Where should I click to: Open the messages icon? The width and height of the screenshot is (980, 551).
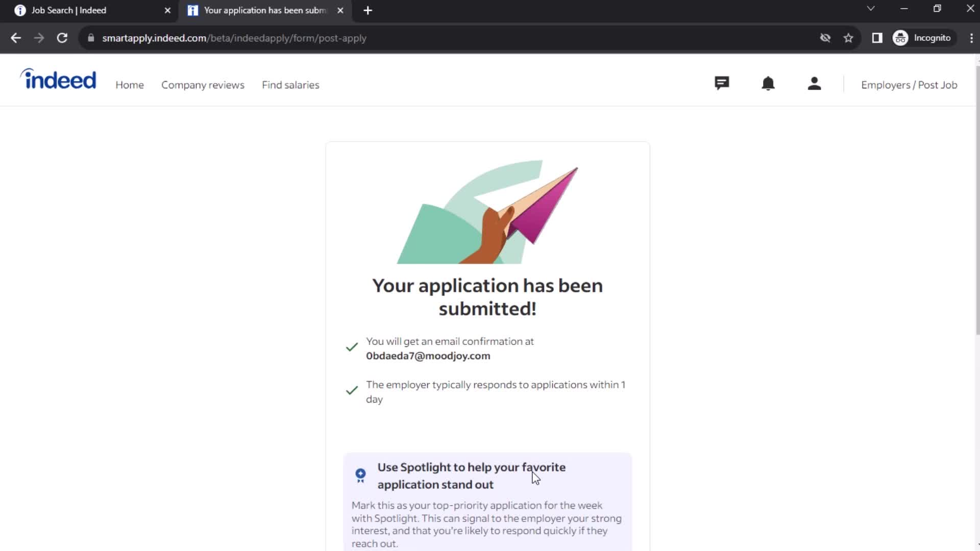point(722,84)
